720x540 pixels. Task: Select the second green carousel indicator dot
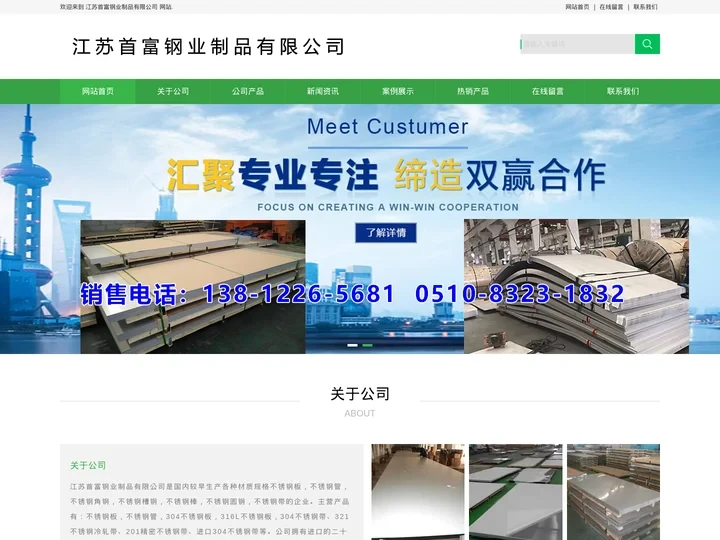[x=367, y=345]
